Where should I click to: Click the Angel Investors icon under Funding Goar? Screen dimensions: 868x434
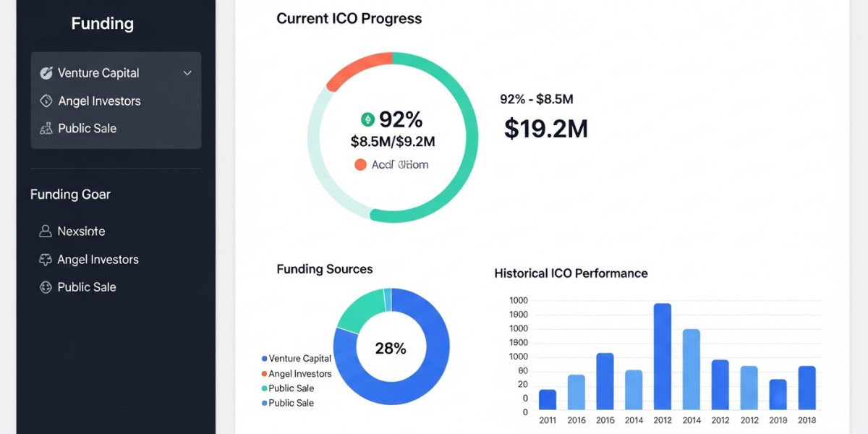(45, 260)
